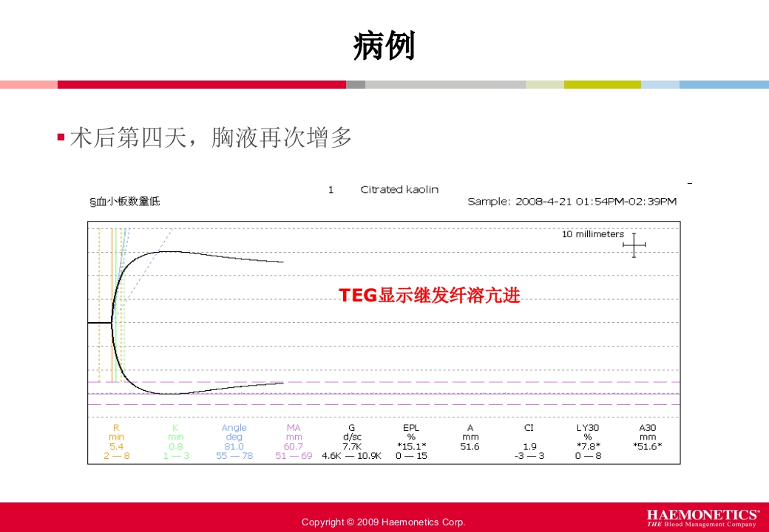This screenshot has height=532, width=769.
Task: Select the MA mm value 60.7
Action: tap(291, 446)
